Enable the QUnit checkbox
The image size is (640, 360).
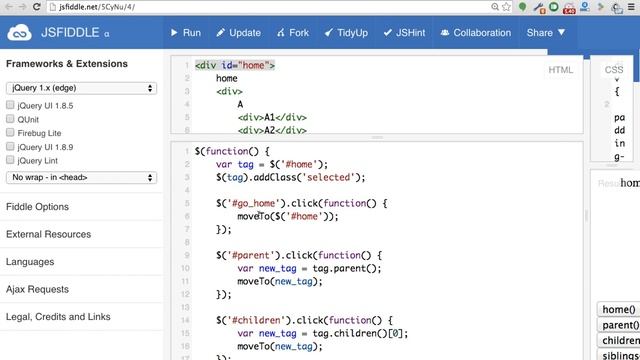(10, 119)
